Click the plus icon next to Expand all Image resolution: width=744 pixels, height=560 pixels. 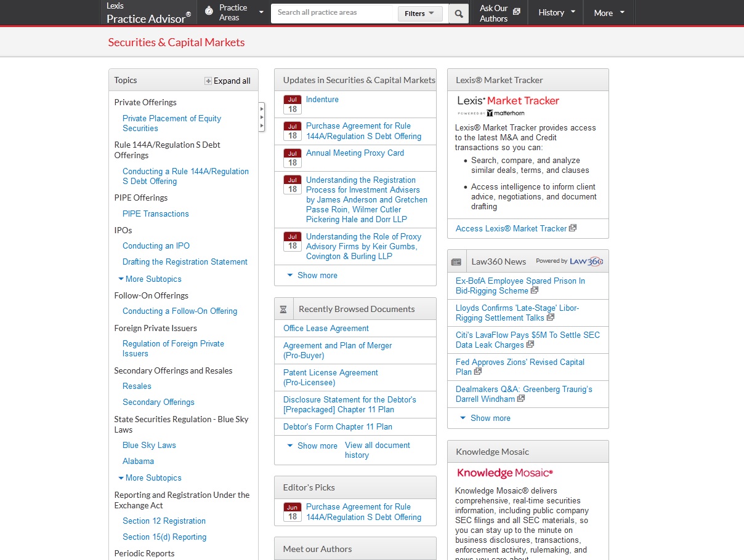[208, 81]
